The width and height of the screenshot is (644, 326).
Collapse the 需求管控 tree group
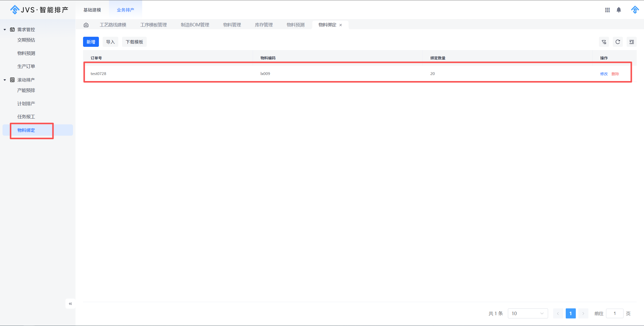point(5,30)
